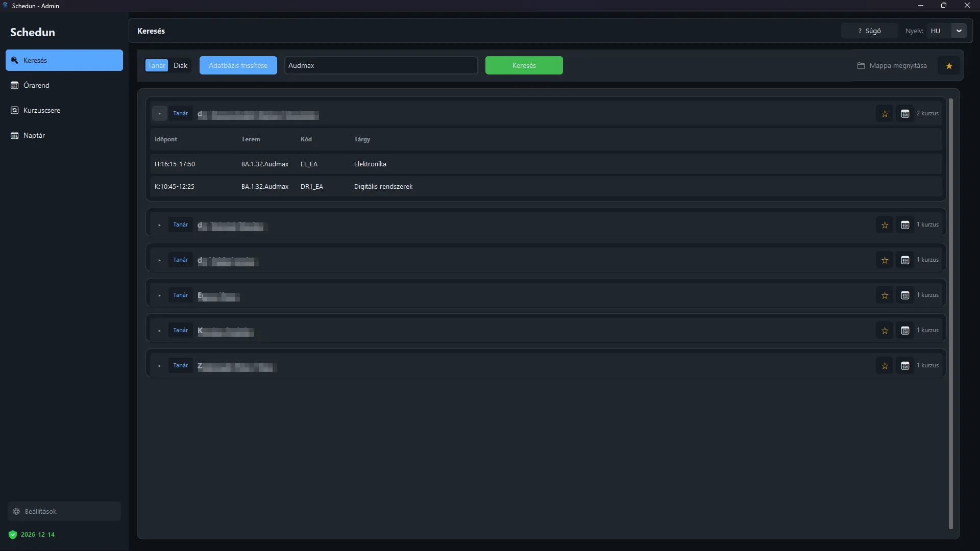The width and height of the screenshot is (980, 551).
Task: Select the Tanár search mode
Action: click(x=157, y=65)
